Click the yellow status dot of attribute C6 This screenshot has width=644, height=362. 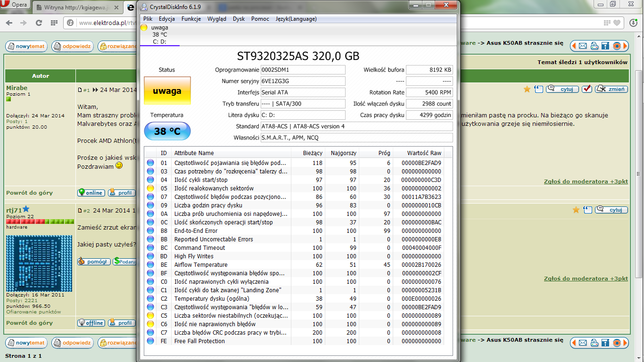(x=150, y=324)
